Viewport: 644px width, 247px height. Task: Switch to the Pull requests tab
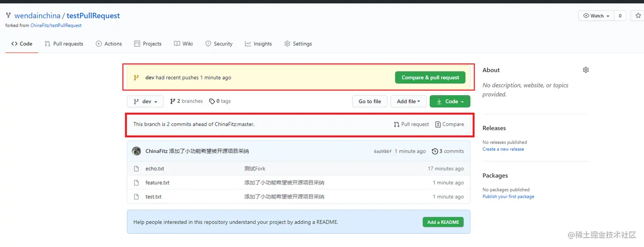[64, 44]
